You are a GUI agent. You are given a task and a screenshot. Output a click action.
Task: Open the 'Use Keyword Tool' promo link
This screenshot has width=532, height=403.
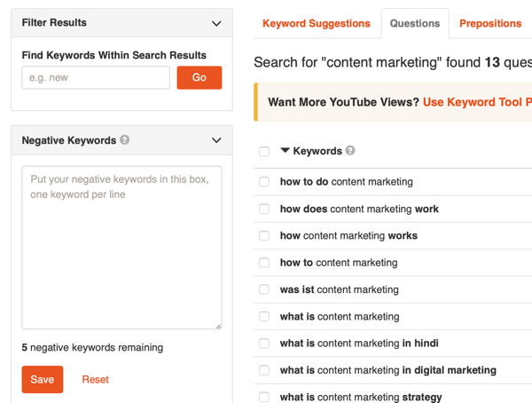tap(477, 102)
